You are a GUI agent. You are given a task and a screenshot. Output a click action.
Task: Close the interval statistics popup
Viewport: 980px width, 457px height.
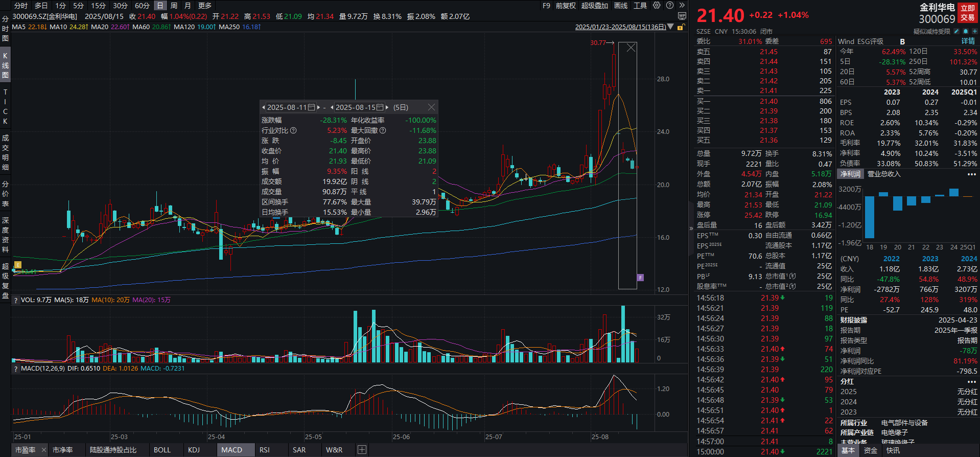[x=431, y=107]
